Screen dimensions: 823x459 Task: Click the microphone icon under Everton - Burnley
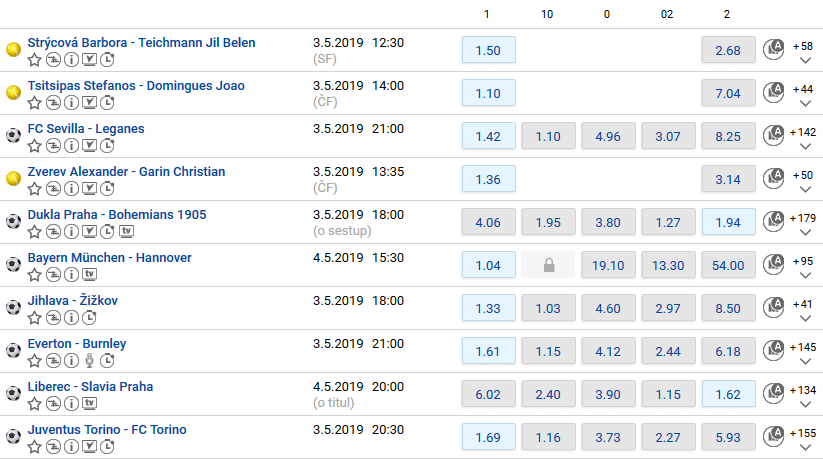(89, 360)
